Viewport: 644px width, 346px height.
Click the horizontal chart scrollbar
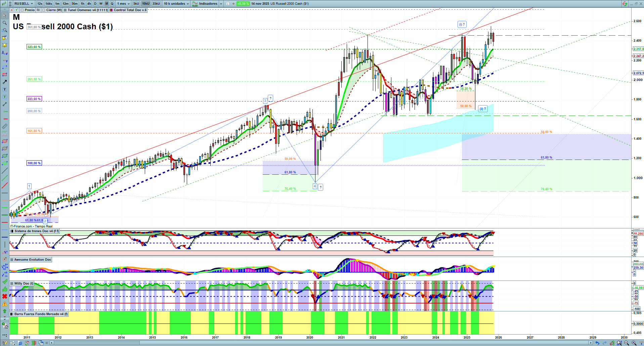click(321, 343)
